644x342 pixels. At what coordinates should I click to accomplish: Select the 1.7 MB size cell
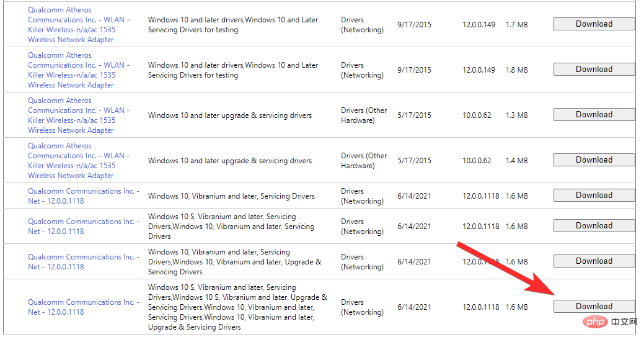pos(517,25)
